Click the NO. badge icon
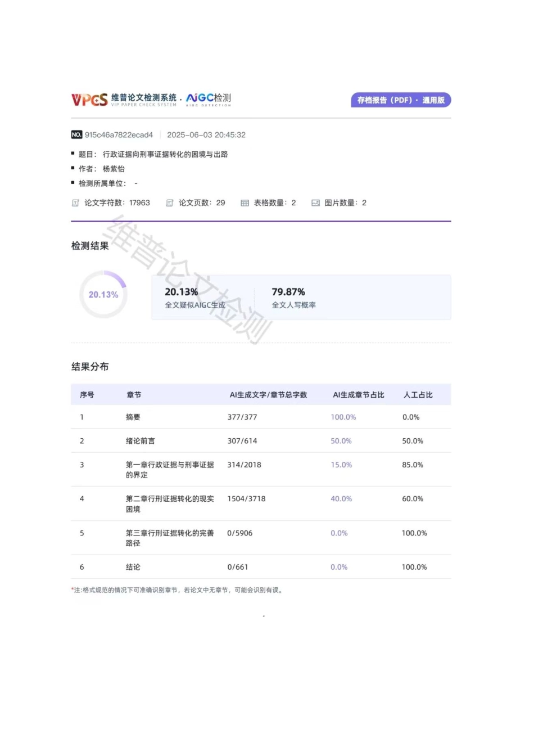The height and width of the screenshot is (756, 534). pos(76,134)
